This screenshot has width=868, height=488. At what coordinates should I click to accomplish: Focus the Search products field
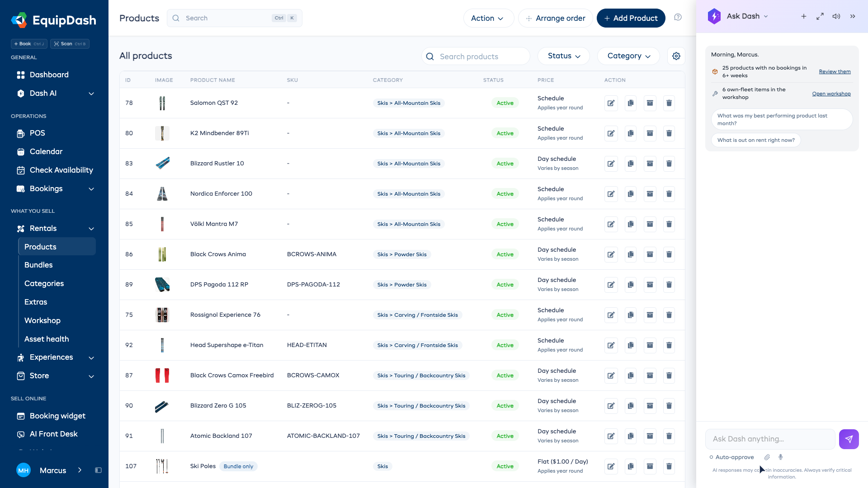(x=476, y=56)
